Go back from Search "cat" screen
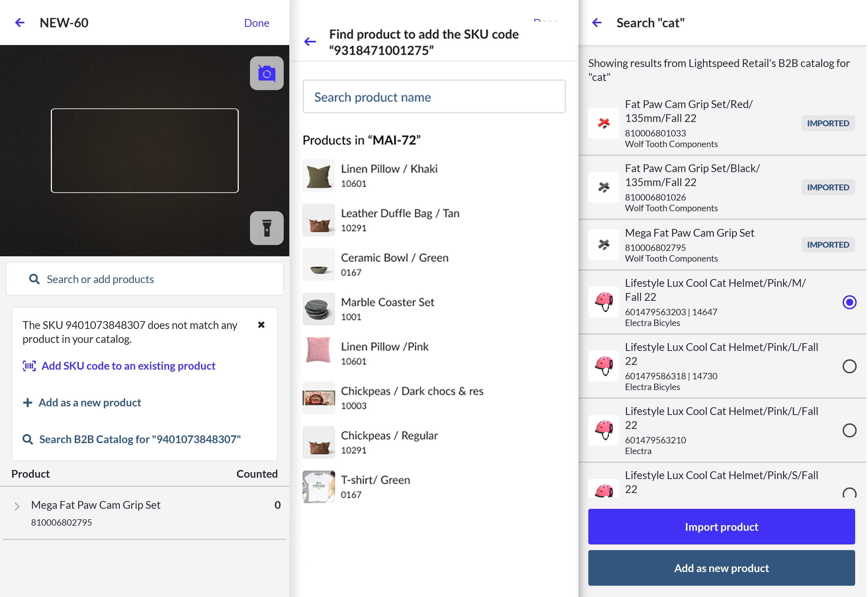The height and width of the screenshot is (597, 868). [x=597, y=23]
